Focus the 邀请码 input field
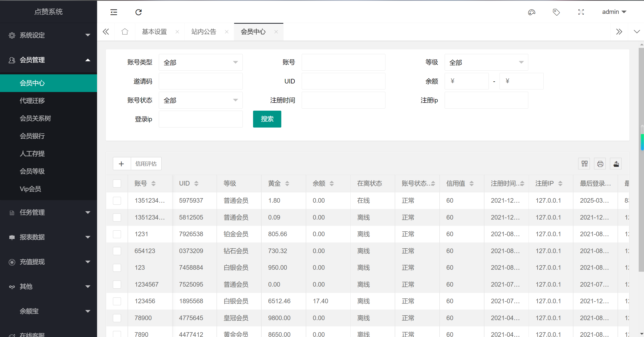 [x=201, y=81]
